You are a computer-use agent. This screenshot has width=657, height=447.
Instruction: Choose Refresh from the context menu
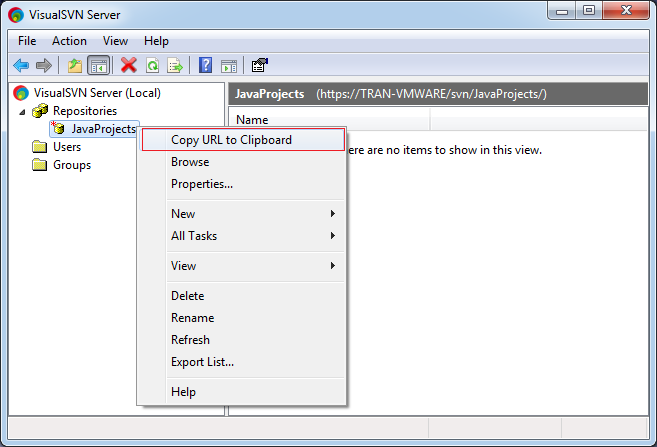tap(243, 340)
